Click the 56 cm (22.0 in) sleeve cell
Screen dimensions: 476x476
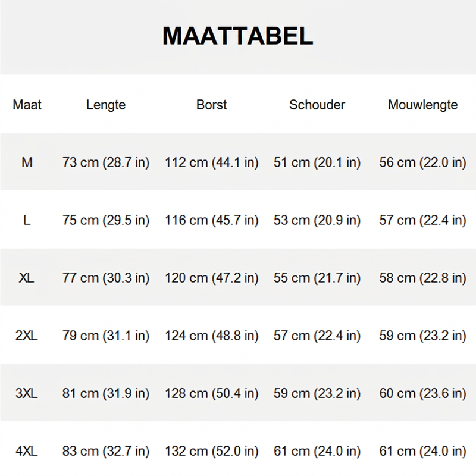click(422, 162)
